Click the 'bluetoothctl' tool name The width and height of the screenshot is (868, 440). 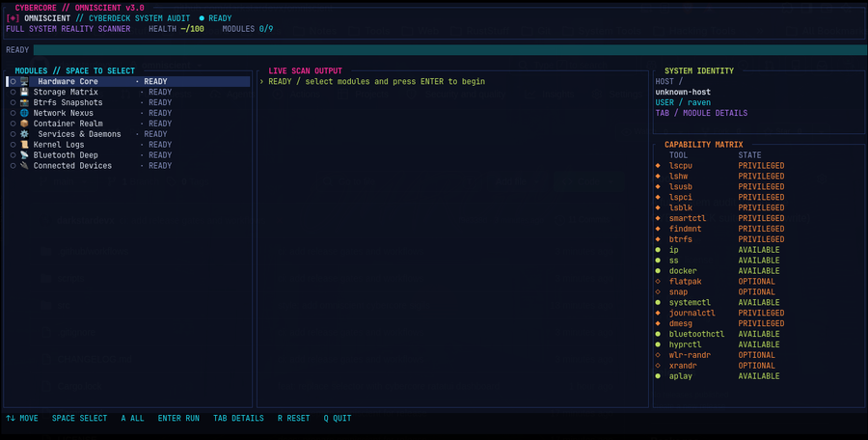(697, 334)
